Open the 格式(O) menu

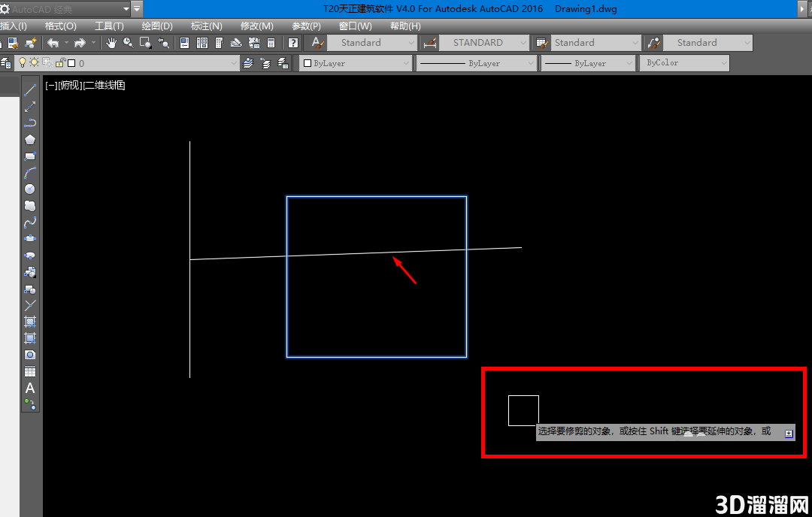tap(61, 26)
